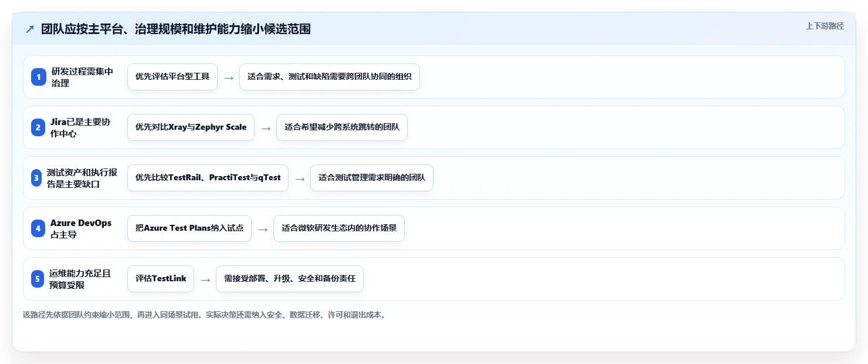This screenshot has width=868, height=364.
Task: Click the Jira已是主要协作中心 label
Action: pyautogui.click(x=80, y=127)
